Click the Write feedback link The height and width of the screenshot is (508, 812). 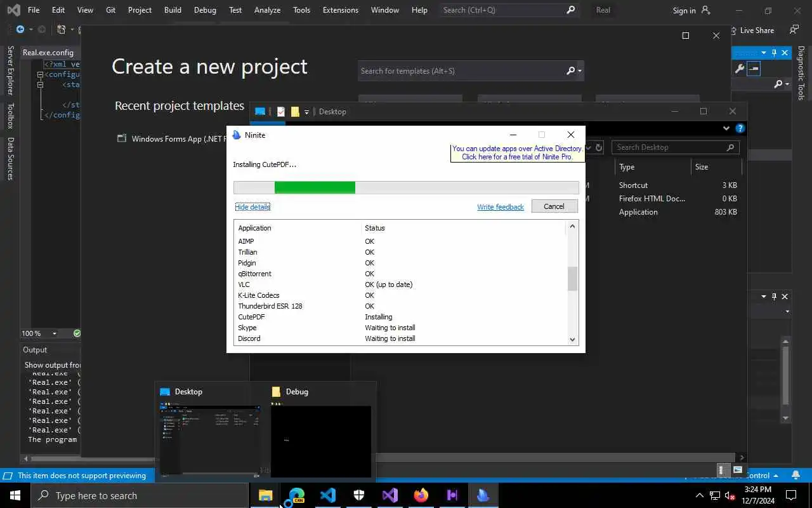(x=501, y=207)
